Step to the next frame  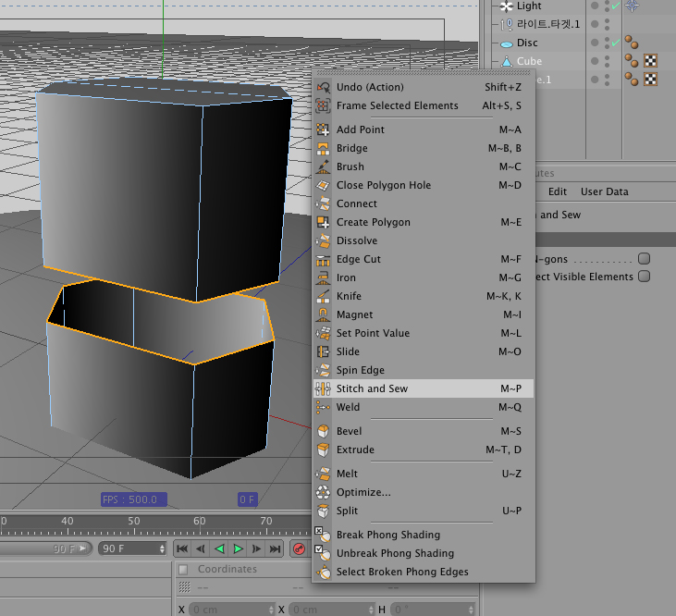click(256, 548)
